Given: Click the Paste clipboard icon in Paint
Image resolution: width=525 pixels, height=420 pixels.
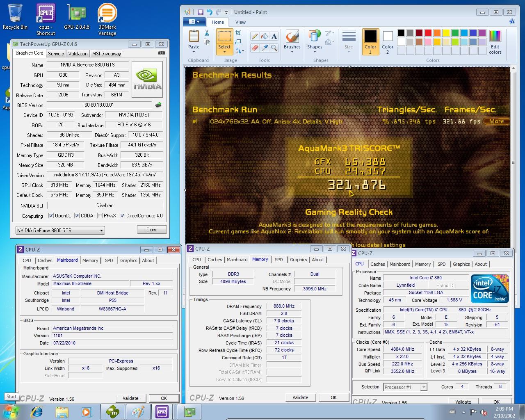Looking at the screenshot, I should pyautogui.click(x=194, y=36).
